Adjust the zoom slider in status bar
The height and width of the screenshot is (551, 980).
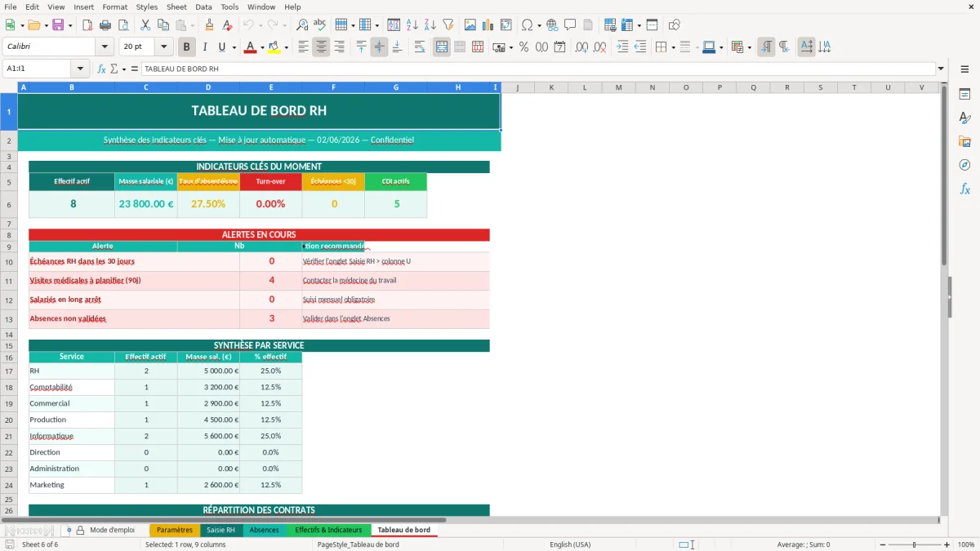pos(914,544)
